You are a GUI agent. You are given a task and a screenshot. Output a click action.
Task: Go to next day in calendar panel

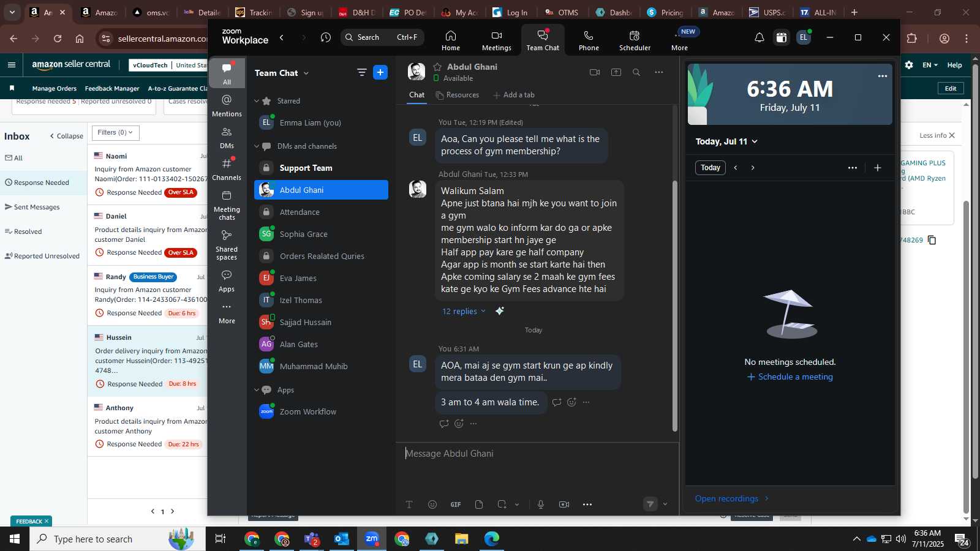(x=753, y=168)
